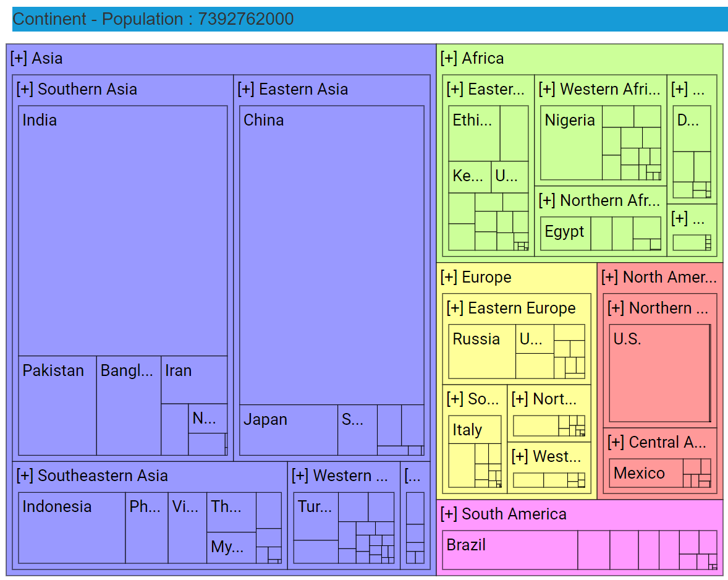
Task: Select the Mexico tile
Action: (646, 473)
